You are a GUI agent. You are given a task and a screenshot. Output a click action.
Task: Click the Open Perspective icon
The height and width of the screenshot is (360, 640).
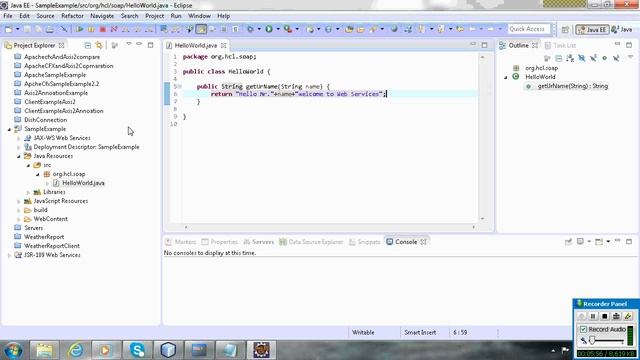[565, 29]
